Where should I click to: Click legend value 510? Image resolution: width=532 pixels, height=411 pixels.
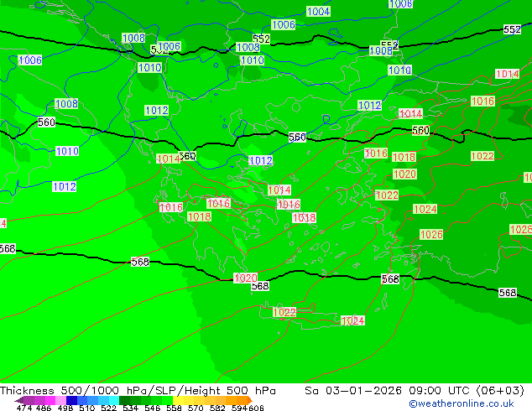[x=87, y=408]
